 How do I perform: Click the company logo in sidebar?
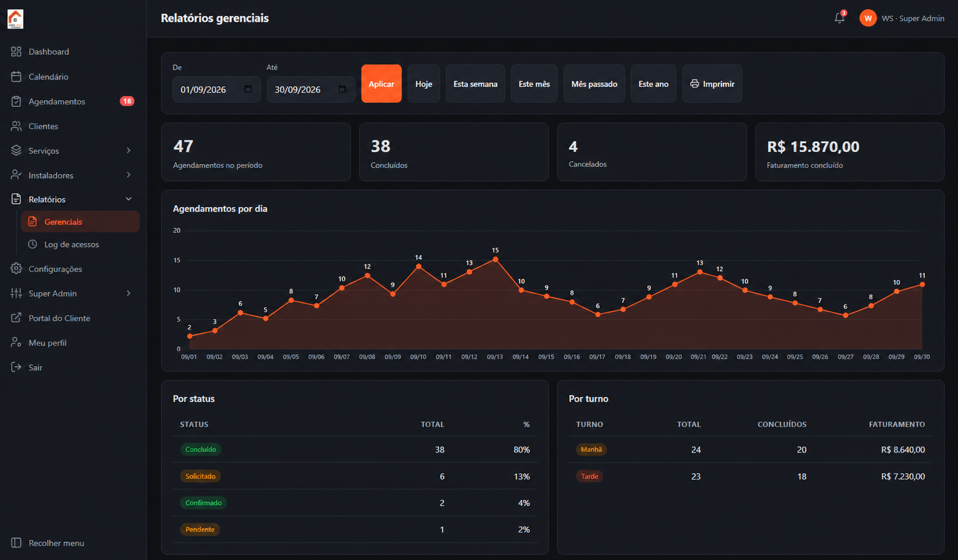15,19
